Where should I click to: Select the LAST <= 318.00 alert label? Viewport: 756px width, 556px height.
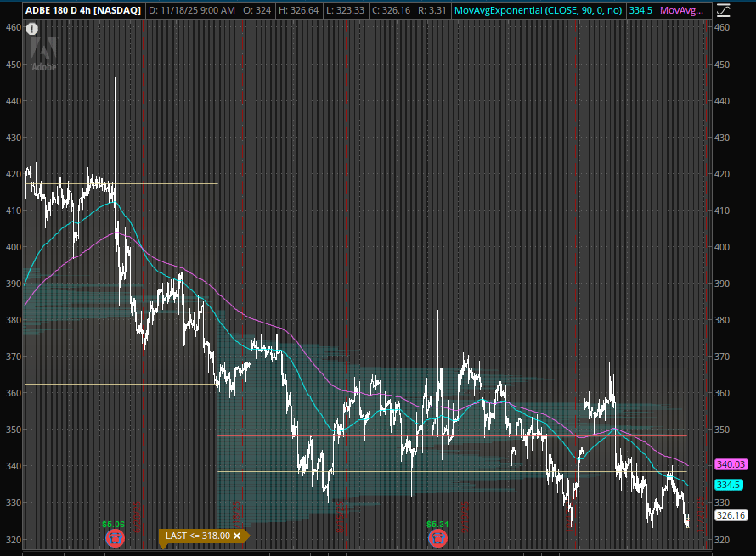click(x=198, y=536)
